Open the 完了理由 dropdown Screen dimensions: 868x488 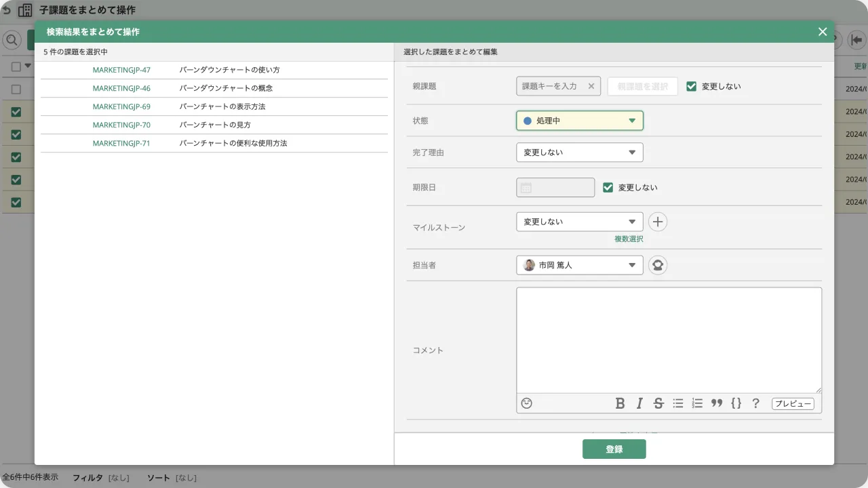(x=579, y=152)
